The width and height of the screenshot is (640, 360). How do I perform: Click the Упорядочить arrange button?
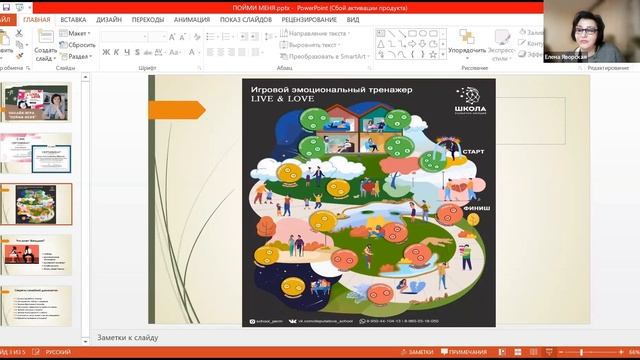click(x=467, y=44)
